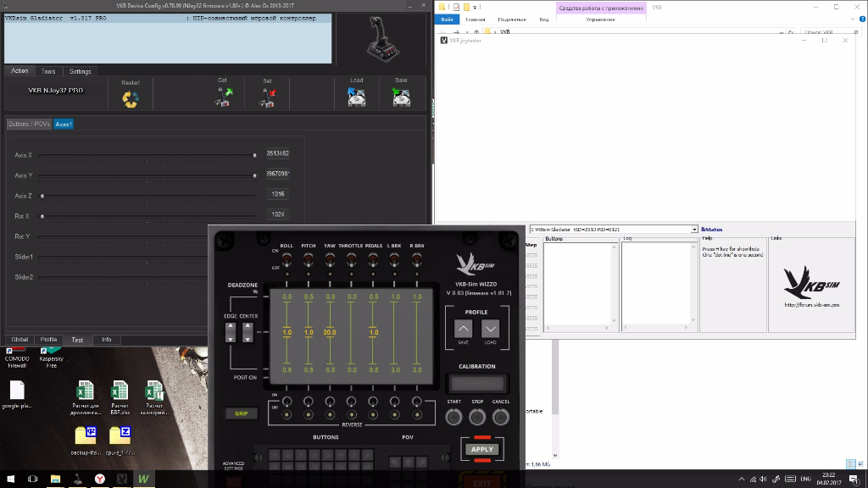Open the Tools tab
The image size is (868, 488).
48,71
